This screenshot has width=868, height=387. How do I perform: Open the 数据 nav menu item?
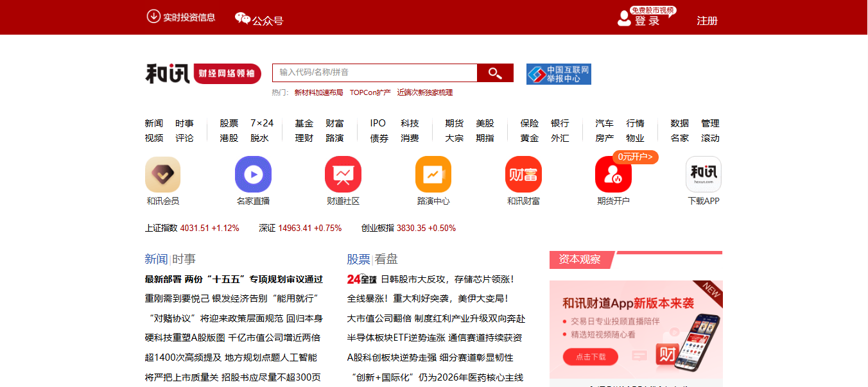tap(680, 123)
